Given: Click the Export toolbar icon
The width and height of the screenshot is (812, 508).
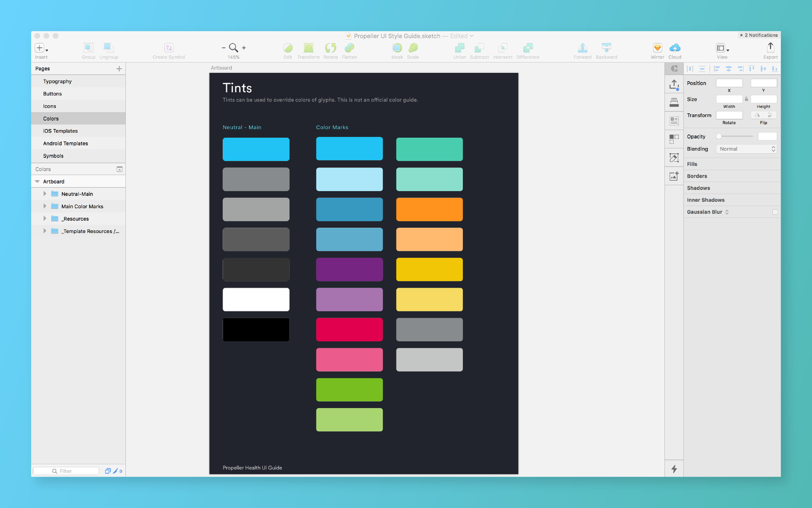Looking at the screenshot, I should [x=770, y=48].
